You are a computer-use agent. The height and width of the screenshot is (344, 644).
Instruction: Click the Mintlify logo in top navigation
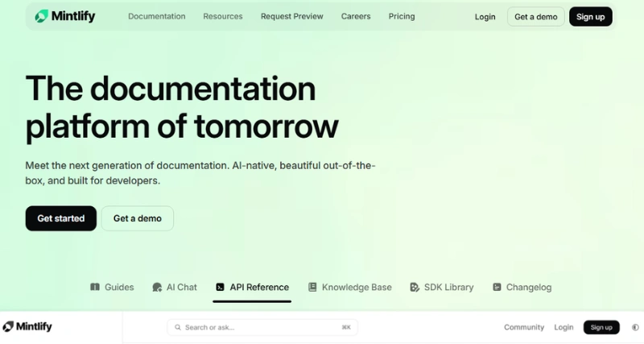pos(64,16)
